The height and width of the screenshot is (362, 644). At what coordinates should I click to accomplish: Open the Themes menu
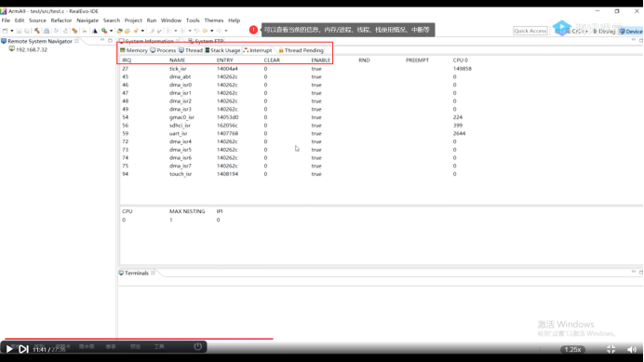213,20
